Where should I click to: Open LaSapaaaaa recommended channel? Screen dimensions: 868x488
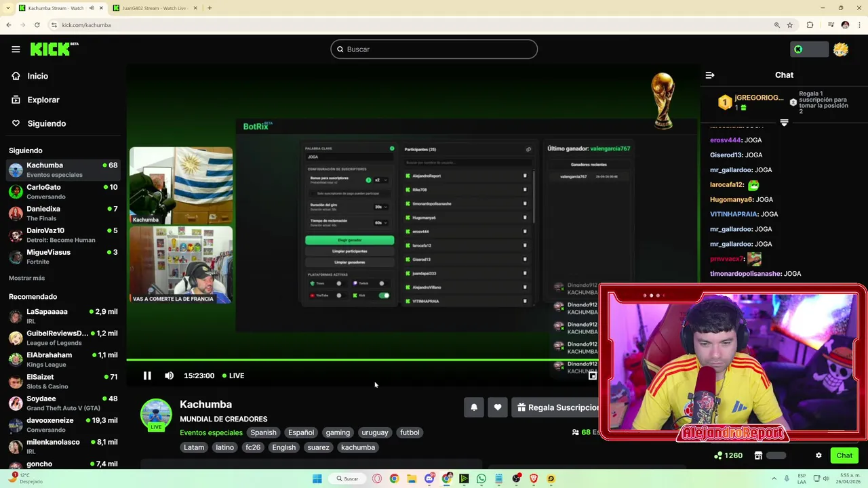63,316
